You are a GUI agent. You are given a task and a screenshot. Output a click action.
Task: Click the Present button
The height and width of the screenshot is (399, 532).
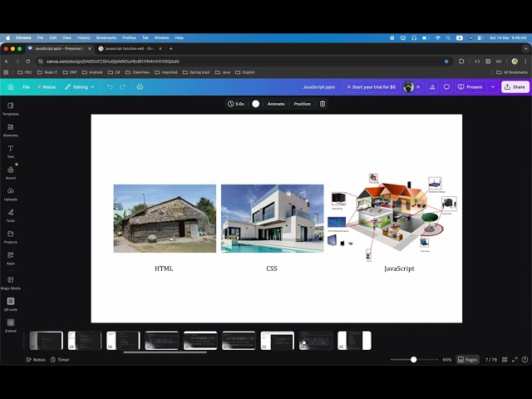(470, 86)
